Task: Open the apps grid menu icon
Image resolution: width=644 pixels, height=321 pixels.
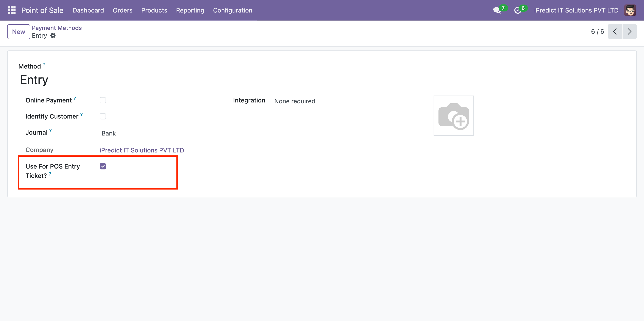Action: click(12, 10)
